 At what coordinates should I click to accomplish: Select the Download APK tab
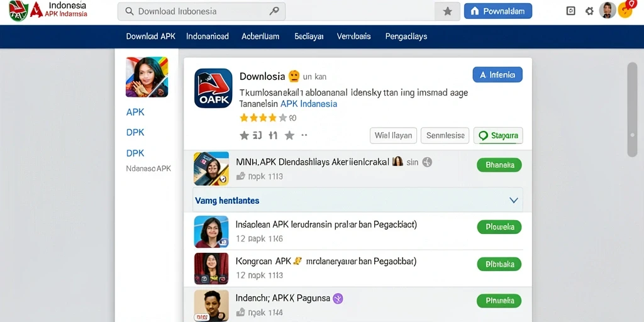coord(151,36)
